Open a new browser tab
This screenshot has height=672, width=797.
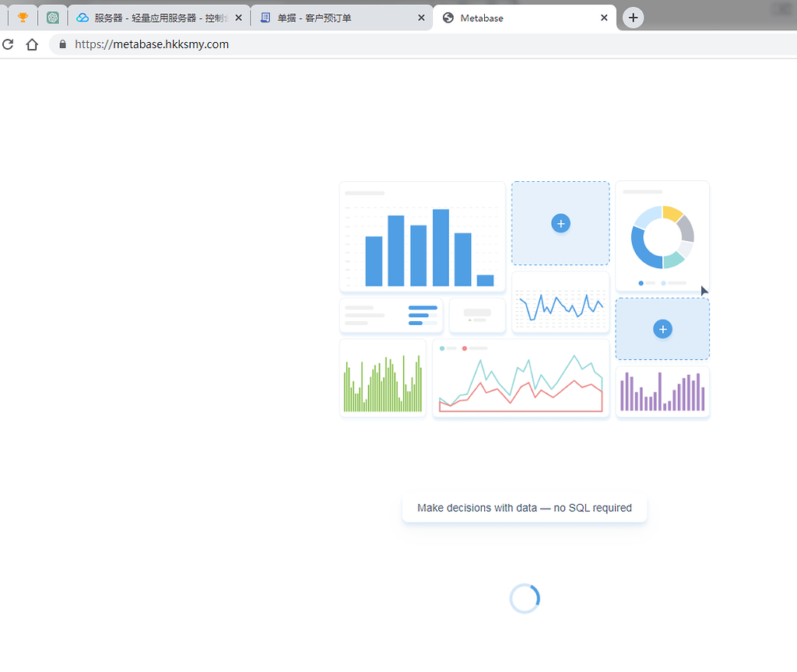(632, 17)
